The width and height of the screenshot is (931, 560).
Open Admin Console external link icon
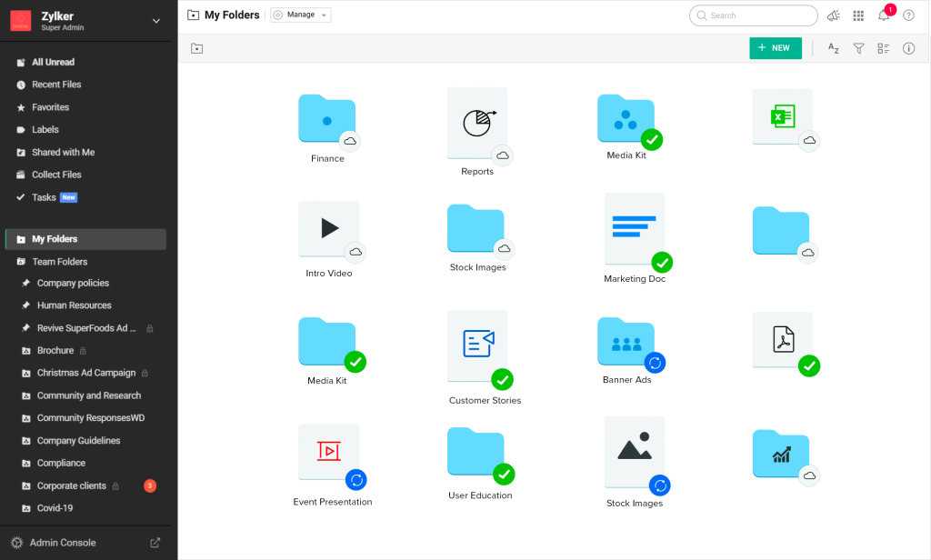coord(155,543)
